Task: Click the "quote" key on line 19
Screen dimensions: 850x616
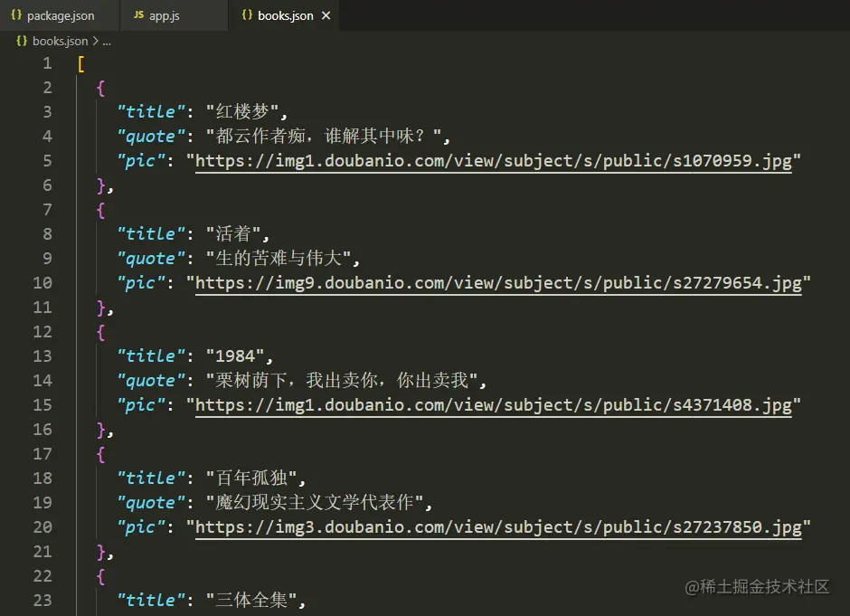Action: tap(151, 503)
